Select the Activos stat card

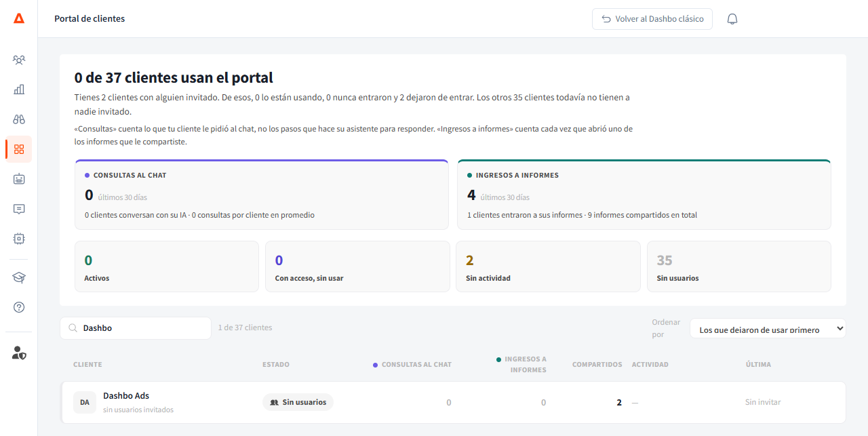pos(167,266)
